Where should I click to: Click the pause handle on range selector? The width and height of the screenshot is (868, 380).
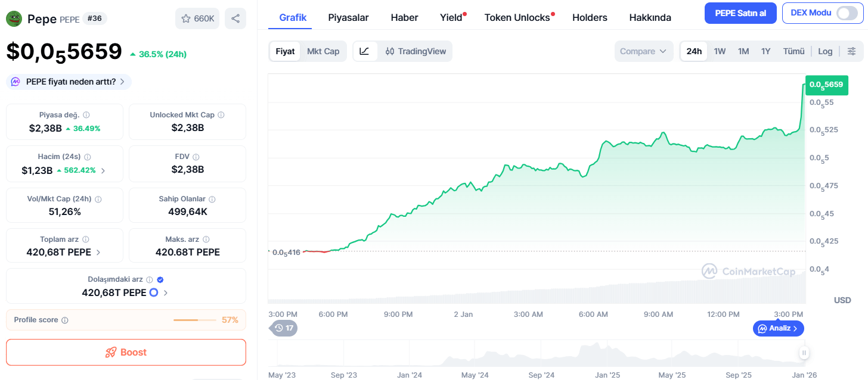pos(804,353)
